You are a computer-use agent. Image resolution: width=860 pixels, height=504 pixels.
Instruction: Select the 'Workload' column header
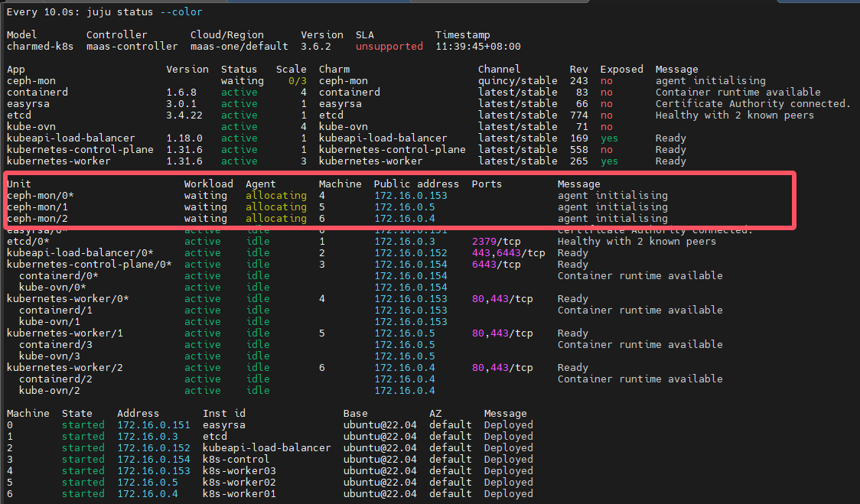click(208, 184)
